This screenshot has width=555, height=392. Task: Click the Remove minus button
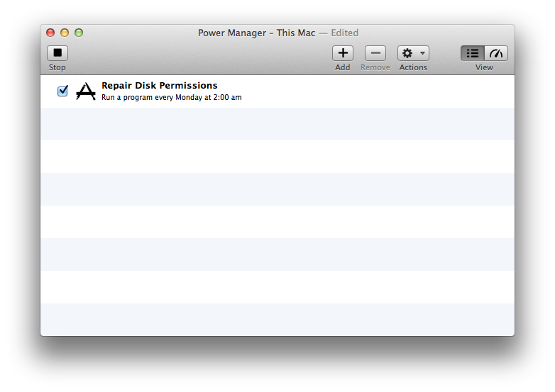click(x=375, y=53)
